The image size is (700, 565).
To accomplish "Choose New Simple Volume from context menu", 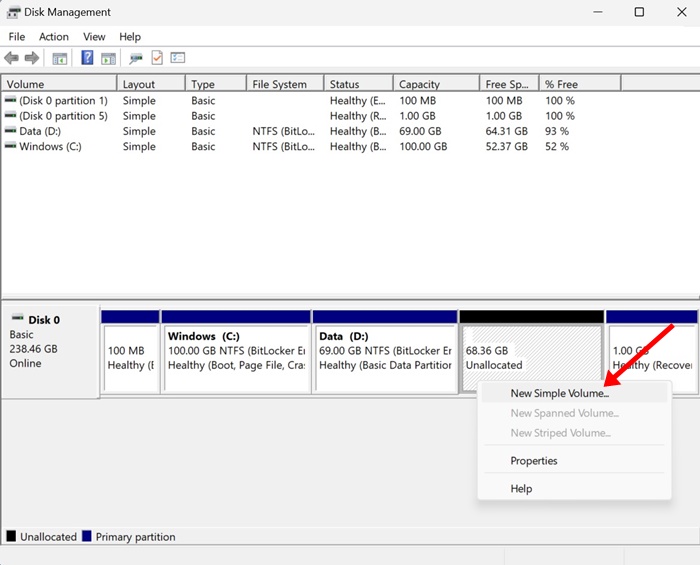I will (x=574, y=393).
